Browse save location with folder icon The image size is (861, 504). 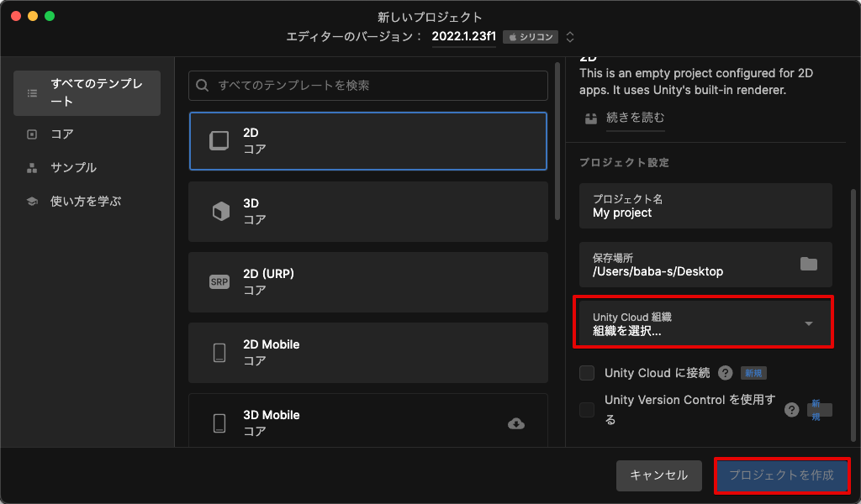[808, 265]
